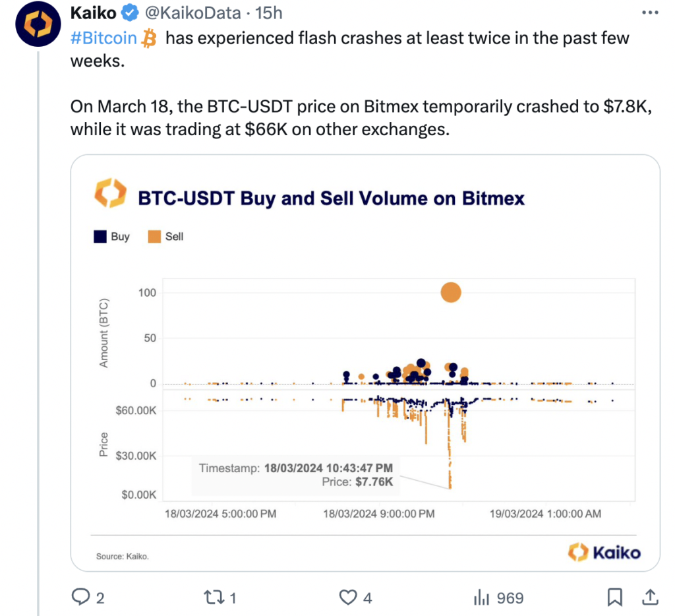
Task: Click the large orange 100 BTC sell bubble
Action: (450, 292)
